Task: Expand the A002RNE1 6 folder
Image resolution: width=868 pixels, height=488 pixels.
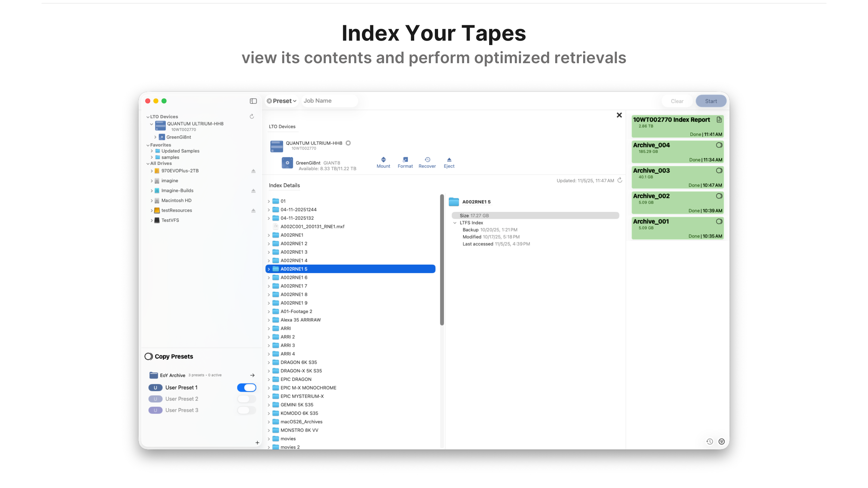Action: pyautogui.click(x=269, y=278)
